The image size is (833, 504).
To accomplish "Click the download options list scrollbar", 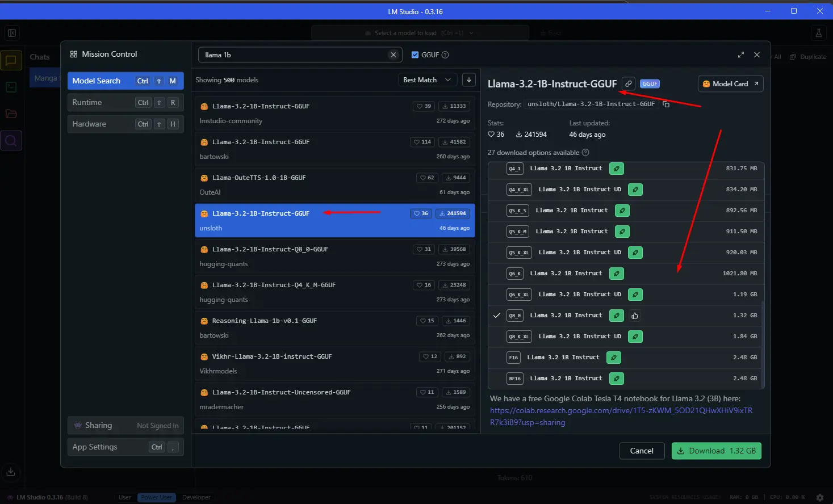I will tap(763, 344).
